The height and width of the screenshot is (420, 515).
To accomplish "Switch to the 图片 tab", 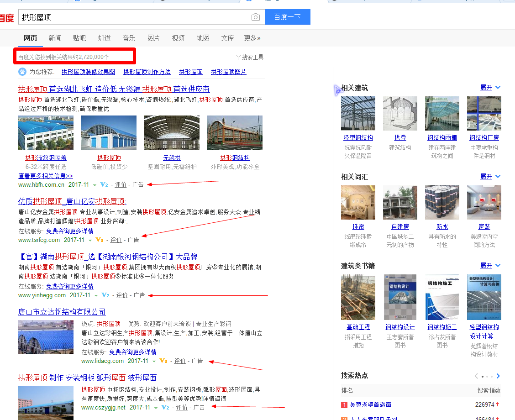I will point(153,38).
